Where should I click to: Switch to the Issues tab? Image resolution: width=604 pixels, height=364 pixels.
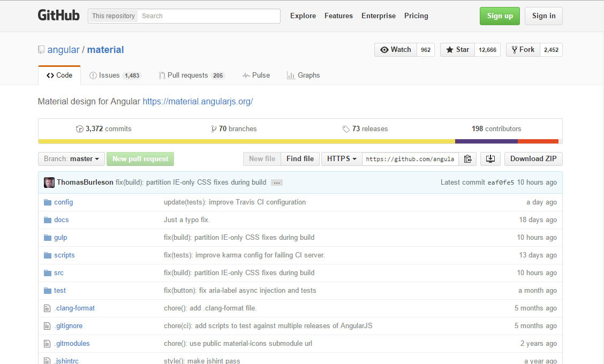115,75
